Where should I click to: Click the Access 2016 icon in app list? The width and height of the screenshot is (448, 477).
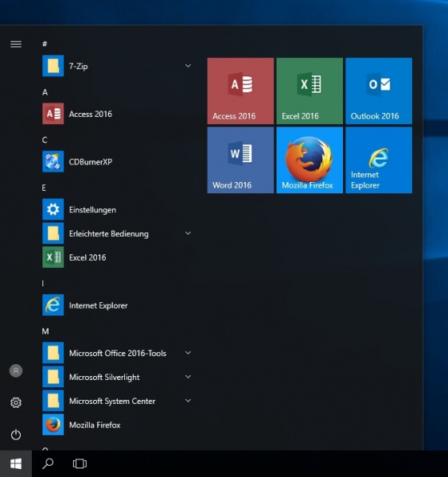pos(53,114)
